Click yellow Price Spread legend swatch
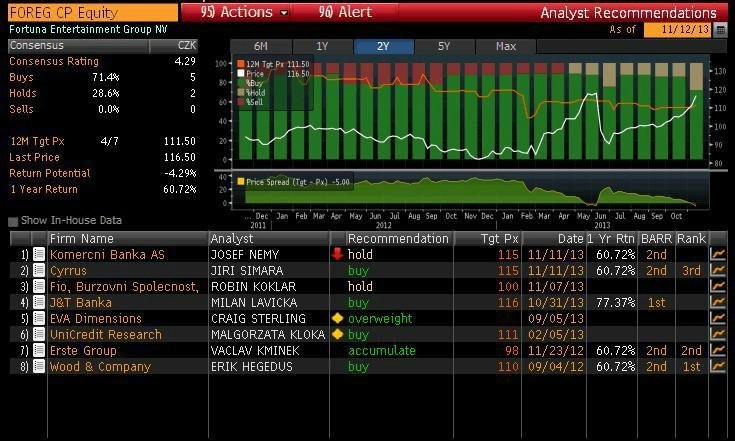This screenshot has height=441, width=735. point(241,181)
